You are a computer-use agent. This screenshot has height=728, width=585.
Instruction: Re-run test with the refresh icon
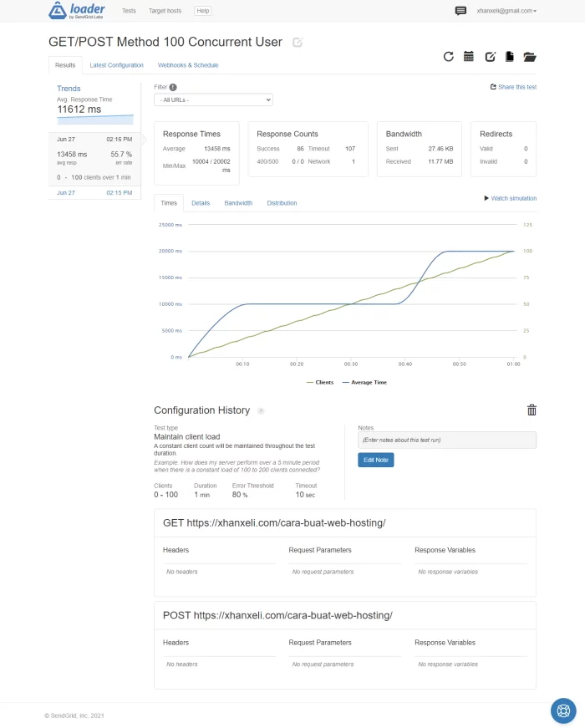(448, 57)
